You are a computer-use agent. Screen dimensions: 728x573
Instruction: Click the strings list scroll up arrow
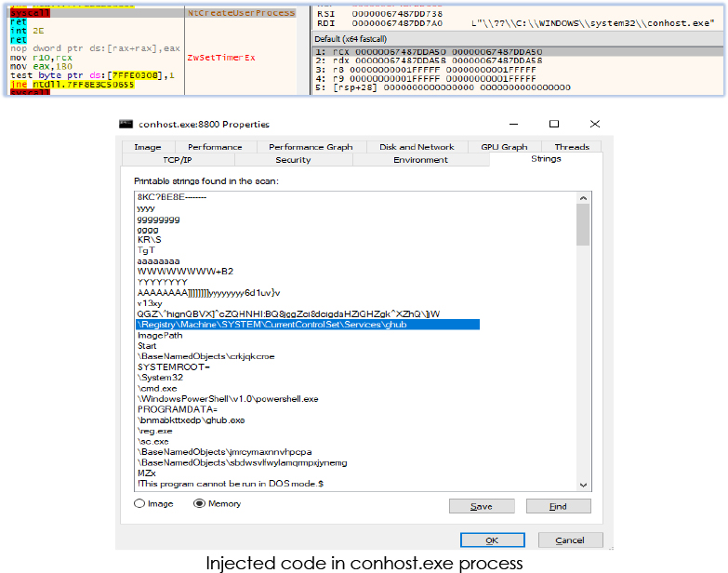[583, 197]
